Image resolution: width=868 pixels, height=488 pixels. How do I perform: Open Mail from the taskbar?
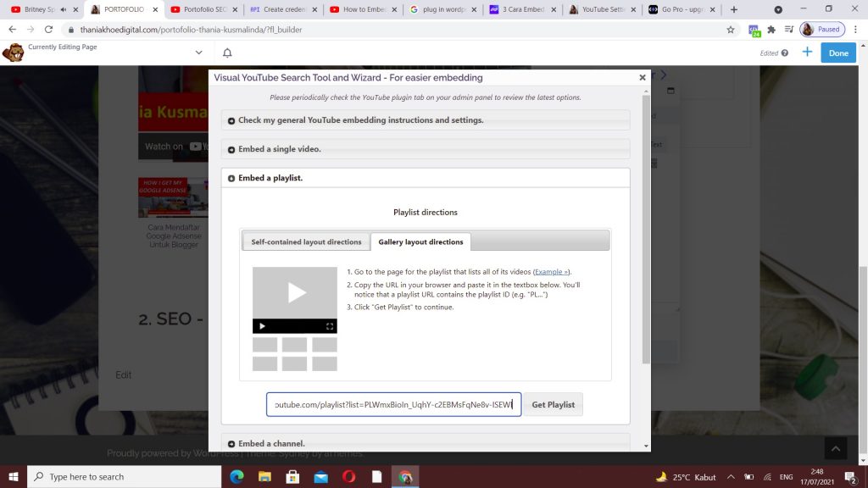click(320, 476)
